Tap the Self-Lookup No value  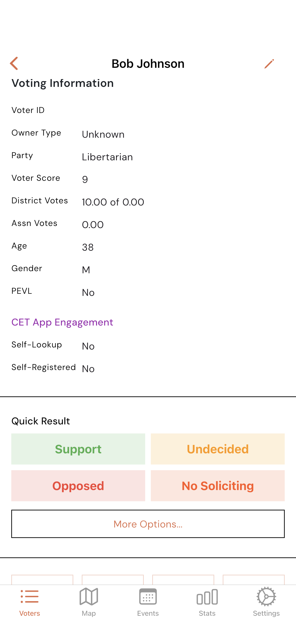point(88,346)
